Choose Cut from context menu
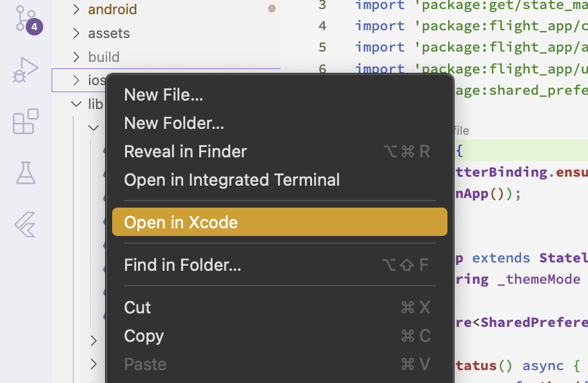Viewport: 588px width, 383px height. pos(137,308)
